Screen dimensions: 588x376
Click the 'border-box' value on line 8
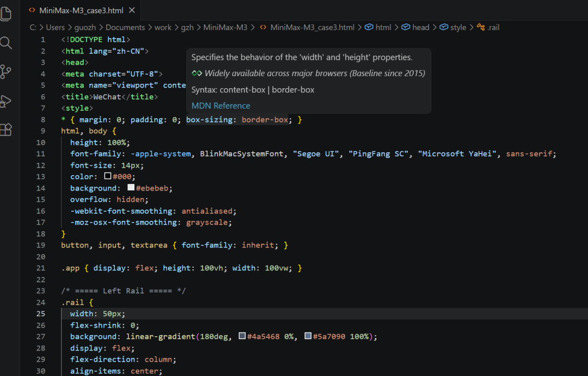(x=265, y=120)
